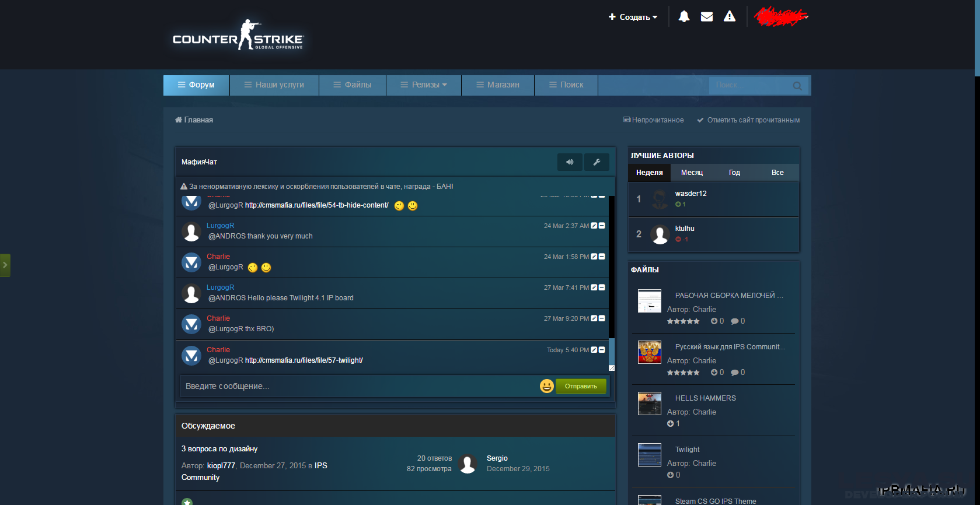The height and width of the screenshot is (505, 980).
Task: Open the user account dropdown
Action: point(781,16)
